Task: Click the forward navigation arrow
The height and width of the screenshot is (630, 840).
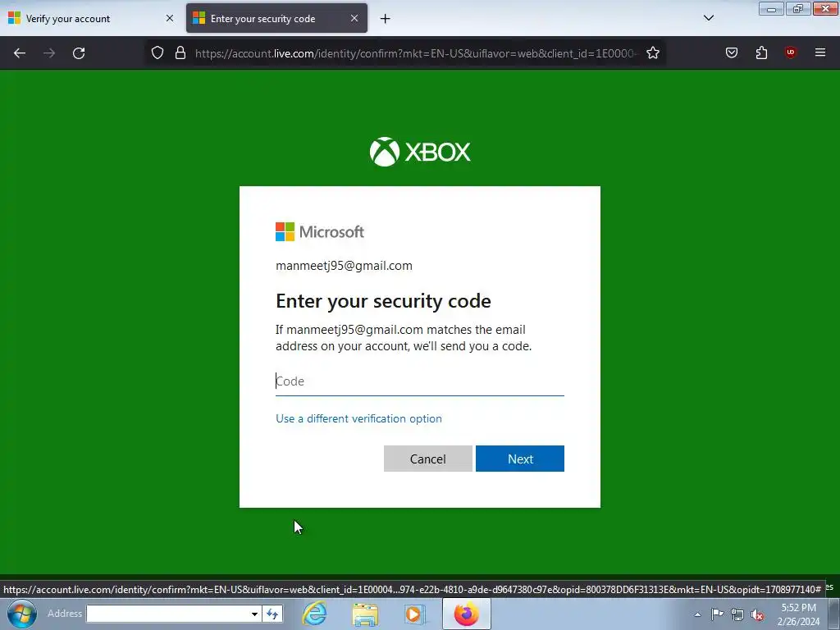Action: tap(49, 53)
